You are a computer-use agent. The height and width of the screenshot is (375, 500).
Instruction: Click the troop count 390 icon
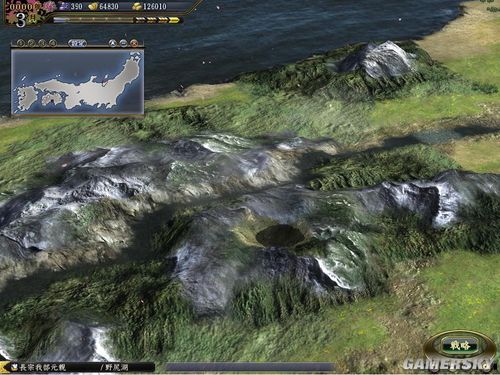point(64,6)
